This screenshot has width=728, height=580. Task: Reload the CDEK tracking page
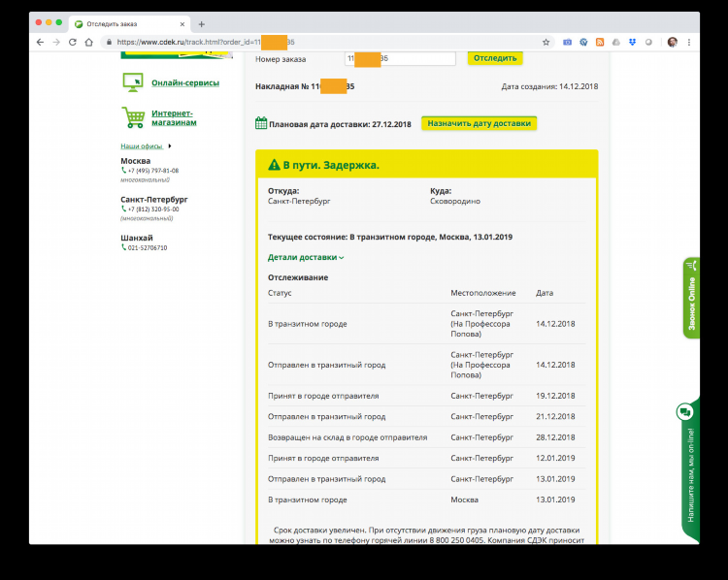coord(73,43)
